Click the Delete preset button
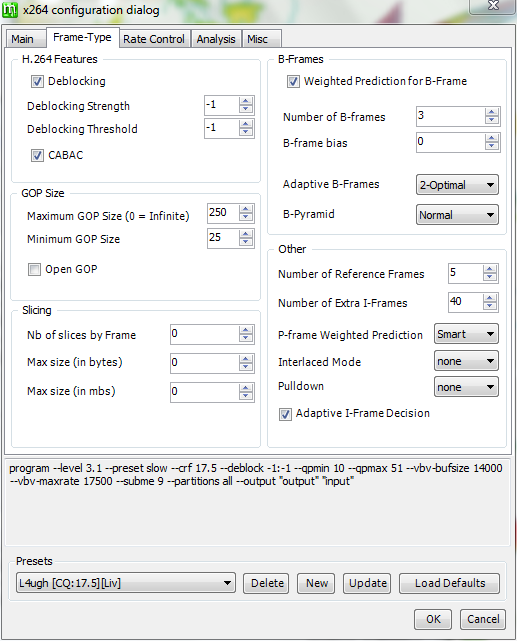Screen dimensions: 517x641 click(x=266, y=583)
